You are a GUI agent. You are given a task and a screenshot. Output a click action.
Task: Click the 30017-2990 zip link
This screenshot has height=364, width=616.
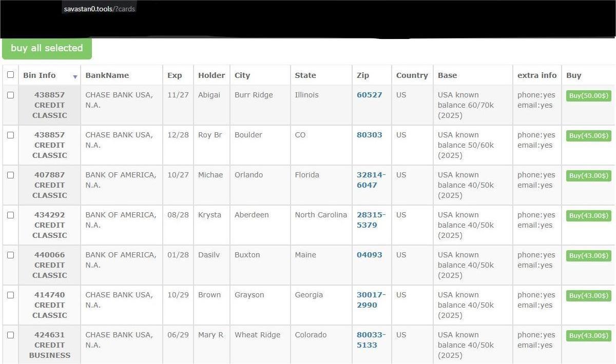tap(371, 300)
